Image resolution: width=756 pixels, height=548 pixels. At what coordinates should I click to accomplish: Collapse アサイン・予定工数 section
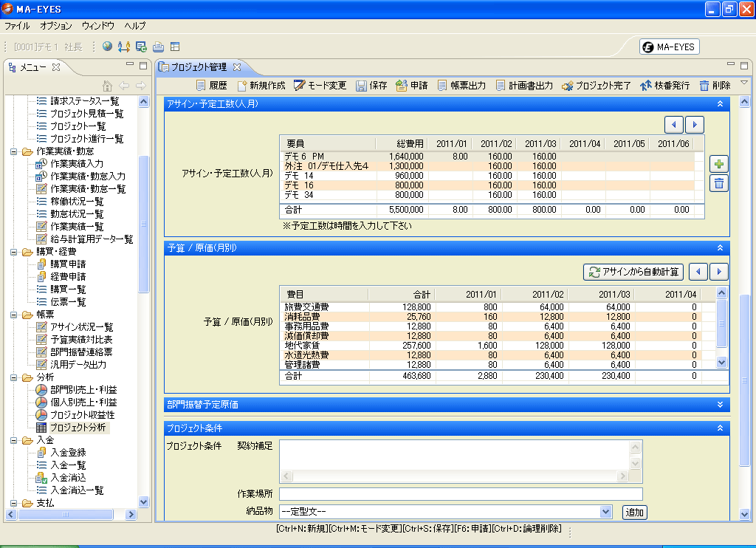[x=720, y=103]
